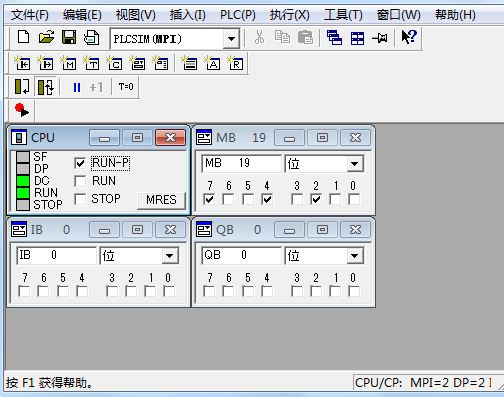This screenshot has height=397, width=504.
Task: Check the RUN mode checkbox
Action: (80, 181)
